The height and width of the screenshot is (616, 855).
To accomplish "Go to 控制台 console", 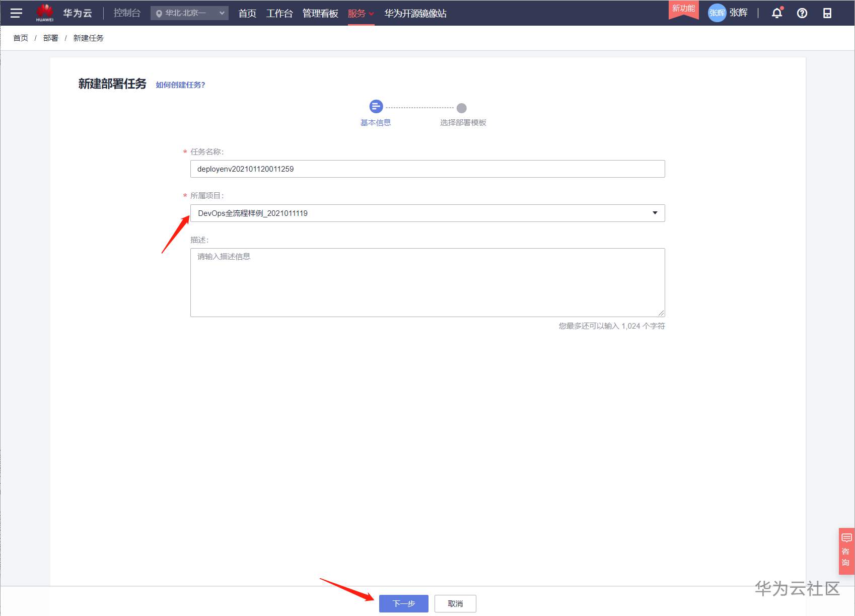I will tap(127, 13).
